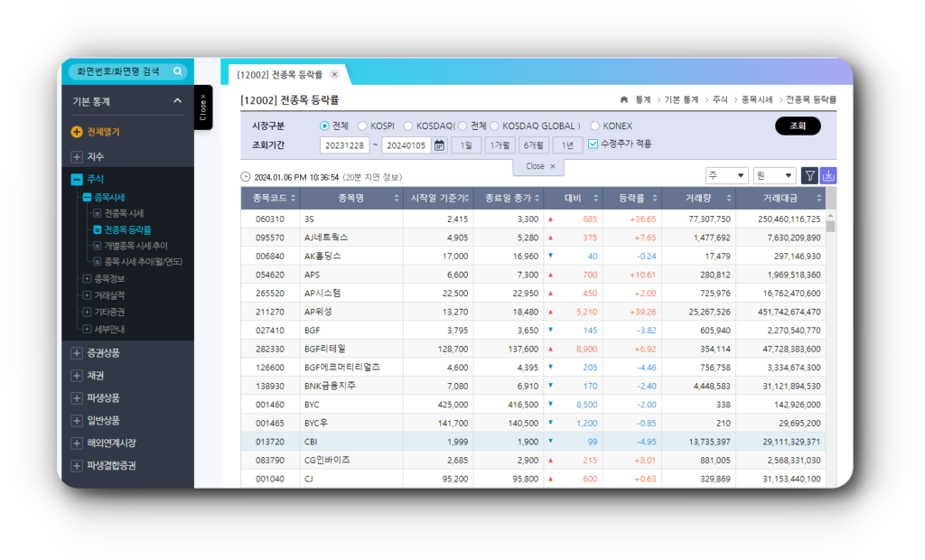This screenshot has height=560, width=925.
Task: Select the KOSDAQ radio button
Action: [408, 126]
